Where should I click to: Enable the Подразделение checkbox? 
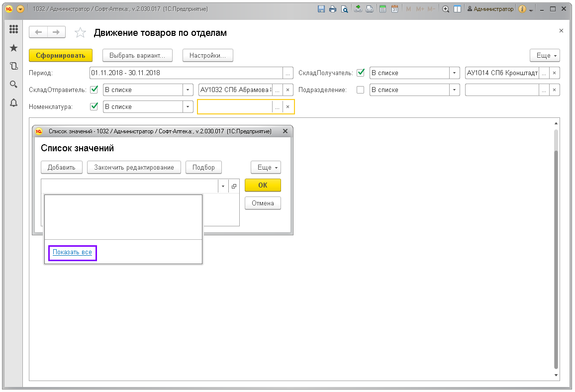pos(361,90)
